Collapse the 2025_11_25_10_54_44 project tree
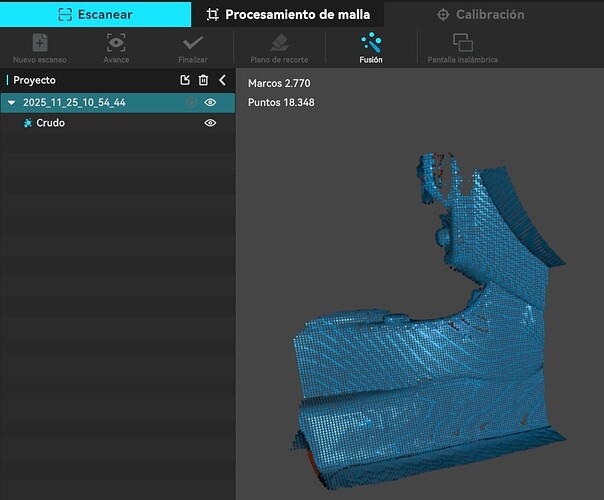 point(11,102)
